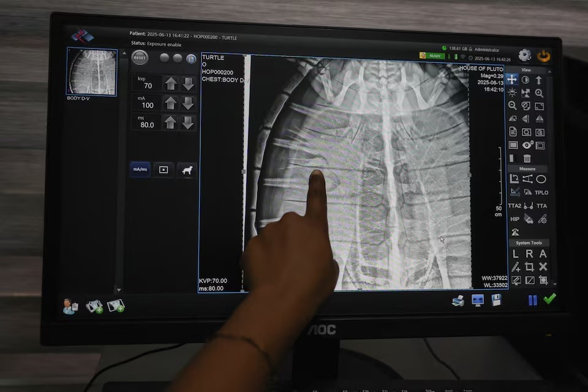Flip image horizontally with mirror triangle icon

[x=526, y=119]
